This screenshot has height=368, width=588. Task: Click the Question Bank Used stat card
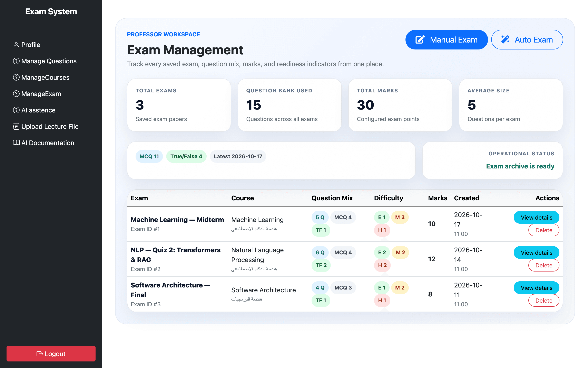click(290, 105)
